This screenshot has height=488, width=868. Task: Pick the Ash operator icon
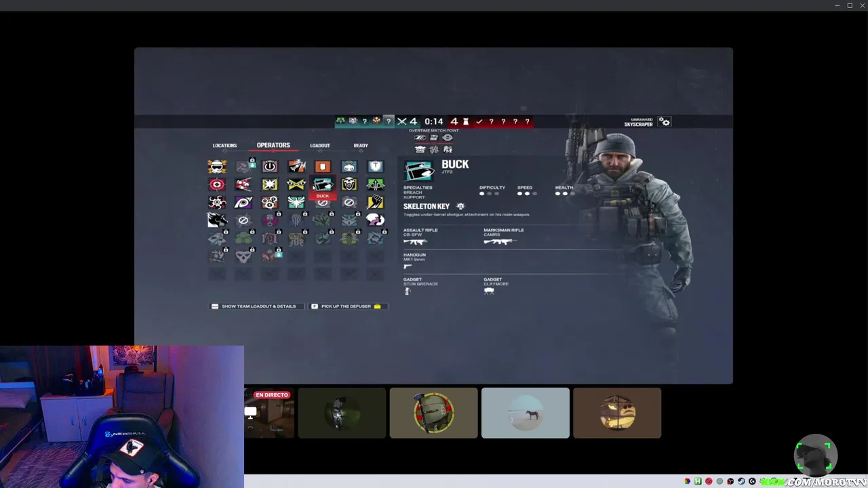click(296, 167)
